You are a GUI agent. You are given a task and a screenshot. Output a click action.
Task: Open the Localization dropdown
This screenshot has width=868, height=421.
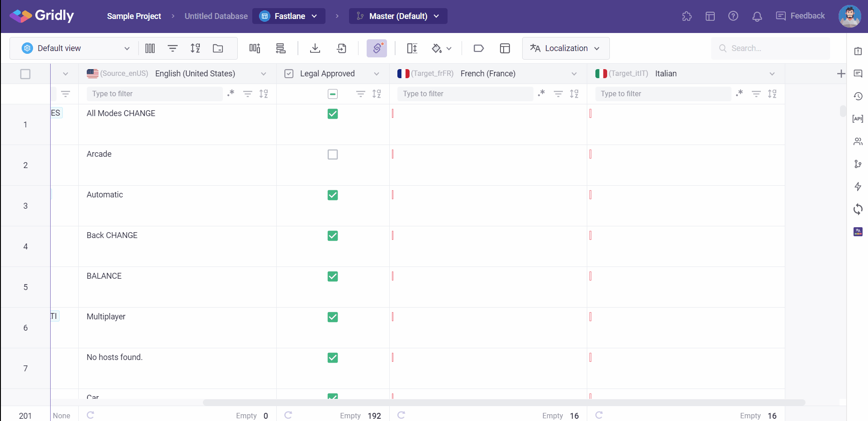566,48
